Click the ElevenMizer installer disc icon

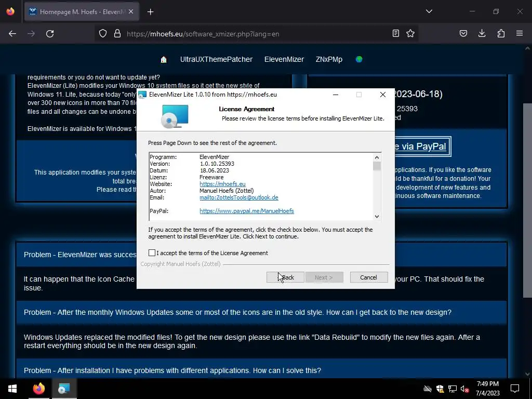[x=175, y=116]
